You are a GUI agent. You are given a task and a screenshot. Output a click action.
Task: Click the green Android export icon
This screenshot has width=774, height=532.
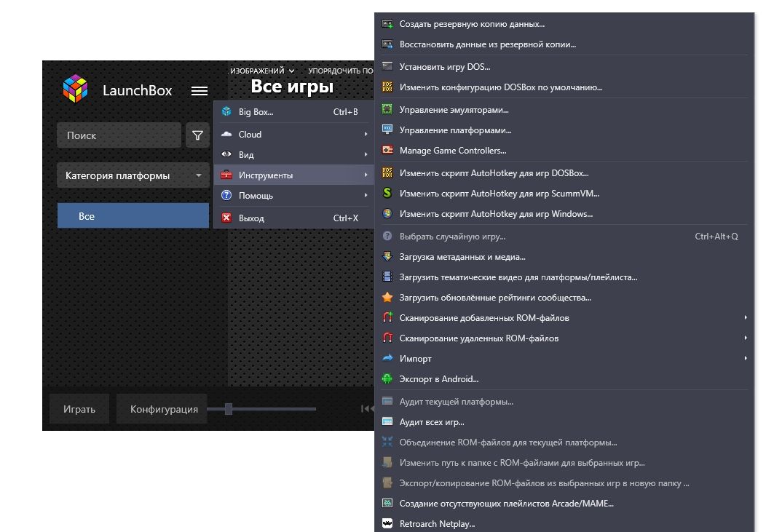(387, 379)
